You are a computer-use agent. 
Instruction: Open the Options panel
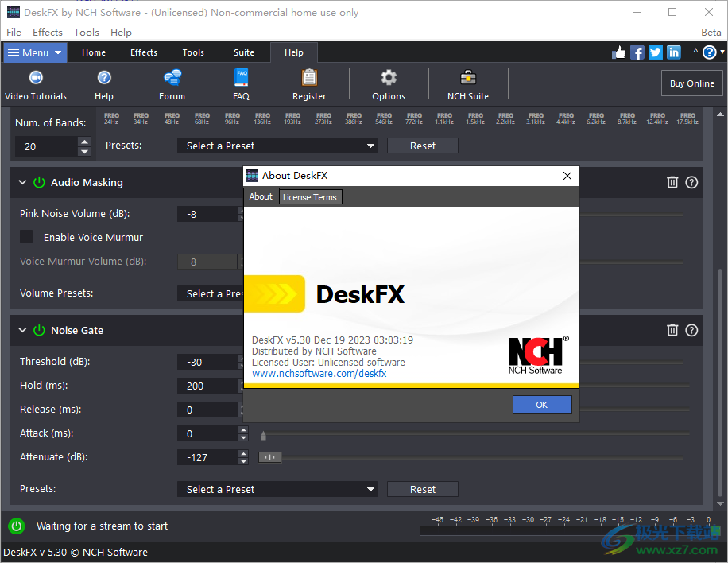coord(388,83)
